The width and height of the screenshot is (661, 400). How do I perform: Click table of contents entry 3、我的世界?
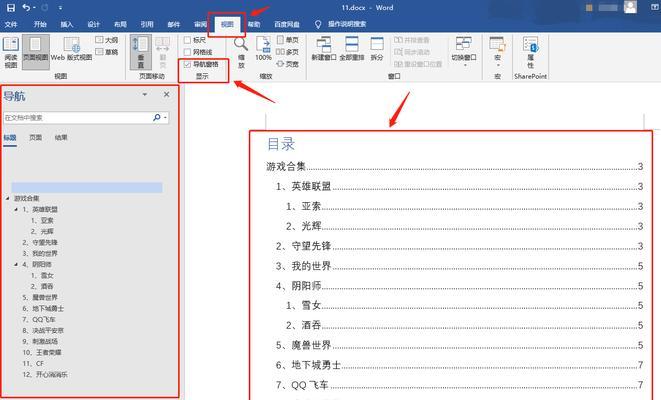click(x=459, y=266)
